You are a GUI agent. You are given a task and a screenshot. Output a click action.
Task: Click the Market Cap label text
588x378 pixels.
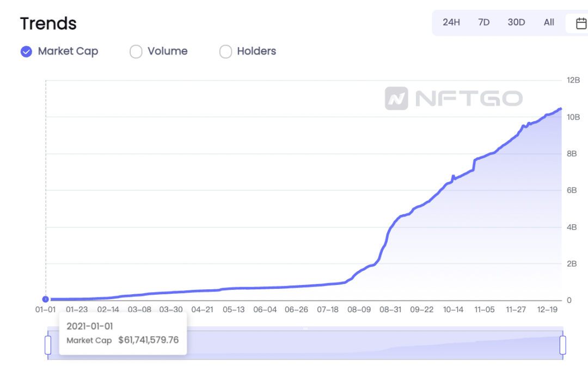click(x=68, y=51)
